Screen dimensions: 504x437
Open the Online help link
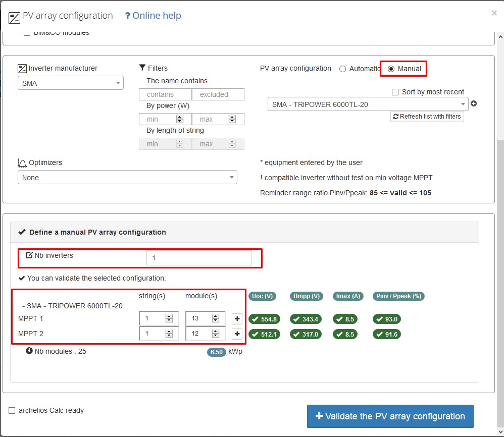153,16
